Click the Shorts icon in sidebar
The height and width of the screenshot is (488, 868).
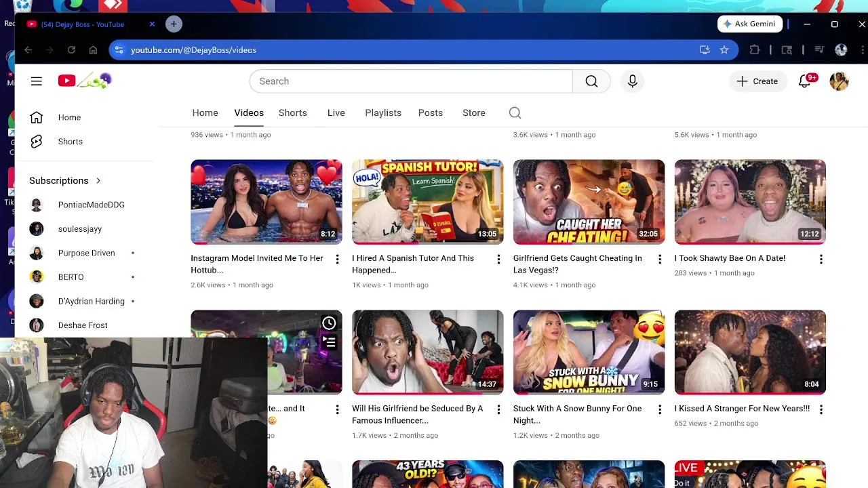coord(37,142)
